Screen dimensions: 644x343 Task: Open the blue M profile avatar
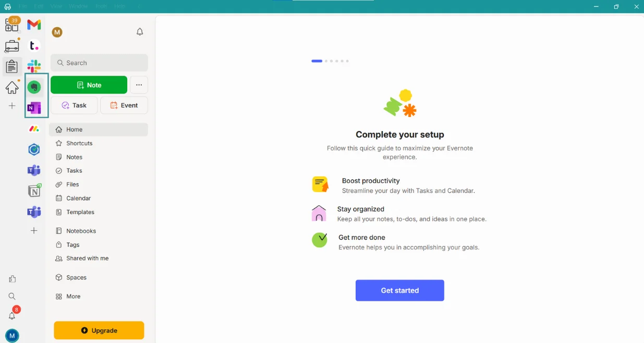pyautogui.click(x=12, y=336)
